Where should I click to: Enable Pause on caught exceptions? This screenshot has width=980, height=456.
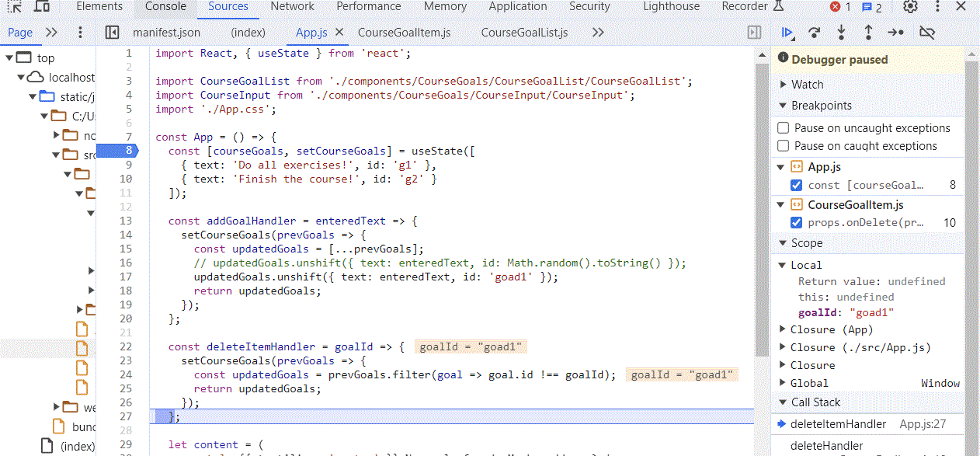(784, 146)
